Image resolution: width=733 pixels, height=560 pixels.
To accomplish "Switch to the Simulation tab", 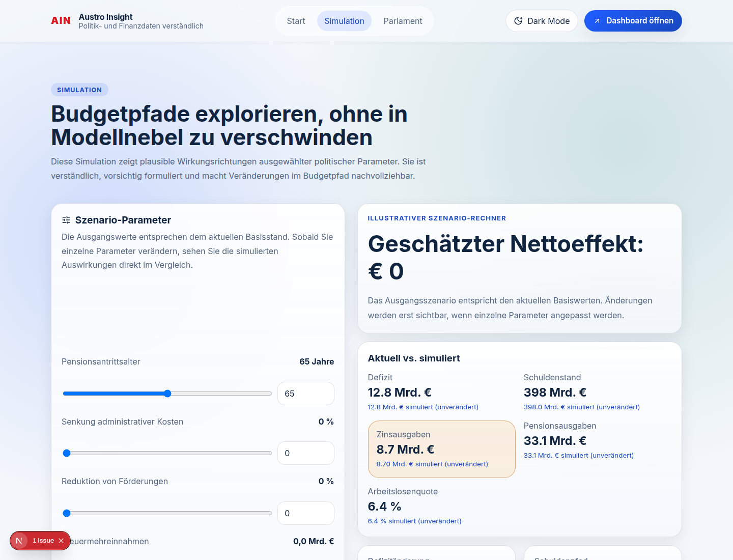I will pos(344,21).
